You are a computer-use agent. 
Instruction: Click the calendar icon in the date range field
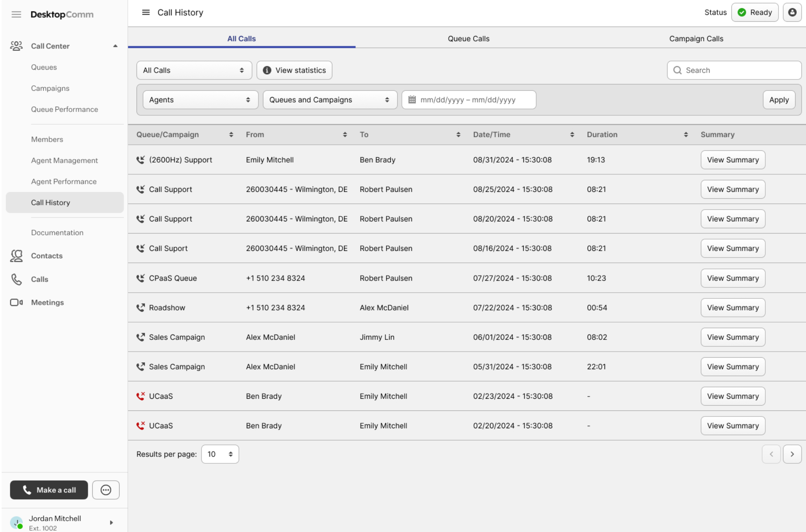(x=412, y=100)
